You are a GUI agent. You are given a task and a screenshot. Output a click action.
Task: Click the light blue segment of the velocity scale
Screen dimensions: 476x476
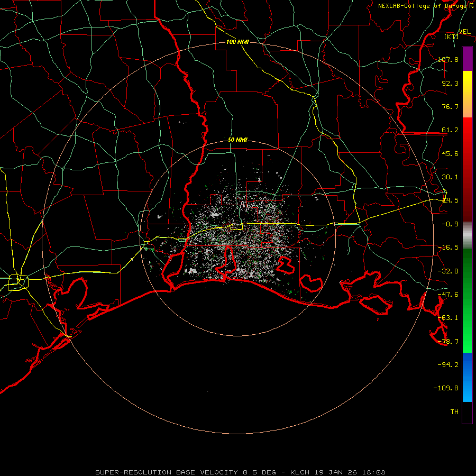pos(467,377)
